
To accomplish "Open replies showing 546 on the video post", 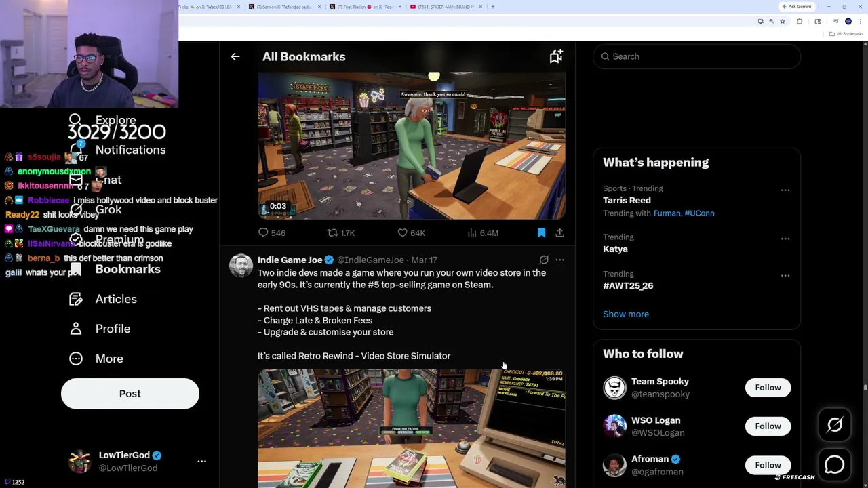I will tap(271, 233).
